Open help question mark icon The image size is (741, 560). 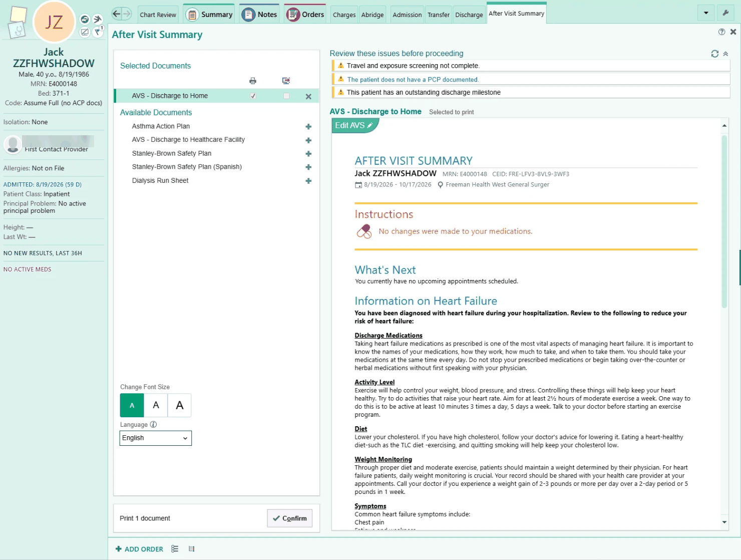click(721, 32)
